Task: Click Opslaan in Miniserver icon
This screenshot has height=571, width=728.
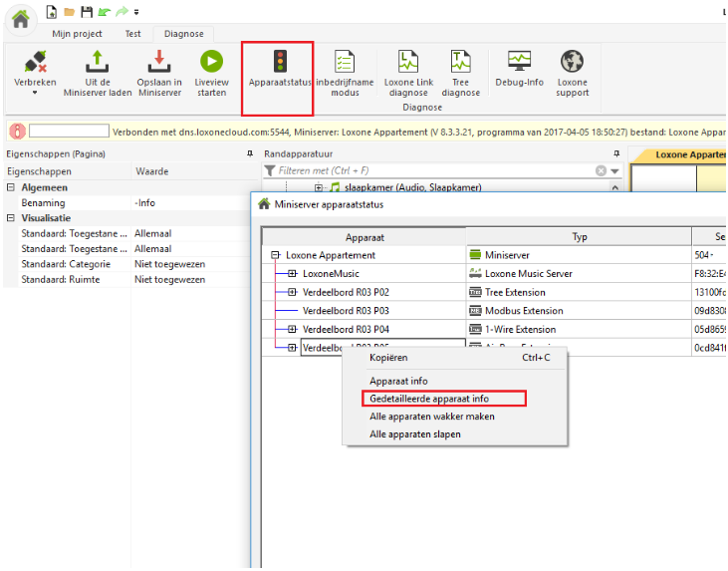Action: click(x=159, y=62)
